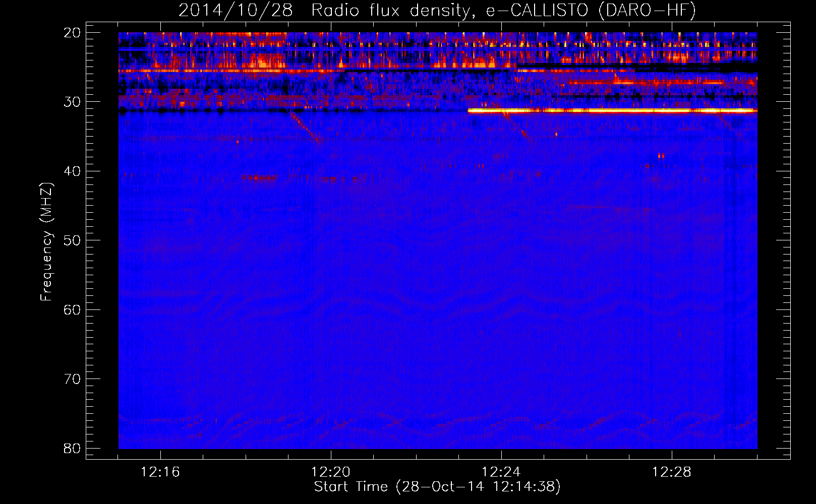Click the 12:16 time tick label
Screen dimensions: 816x504
pos(160,472)
